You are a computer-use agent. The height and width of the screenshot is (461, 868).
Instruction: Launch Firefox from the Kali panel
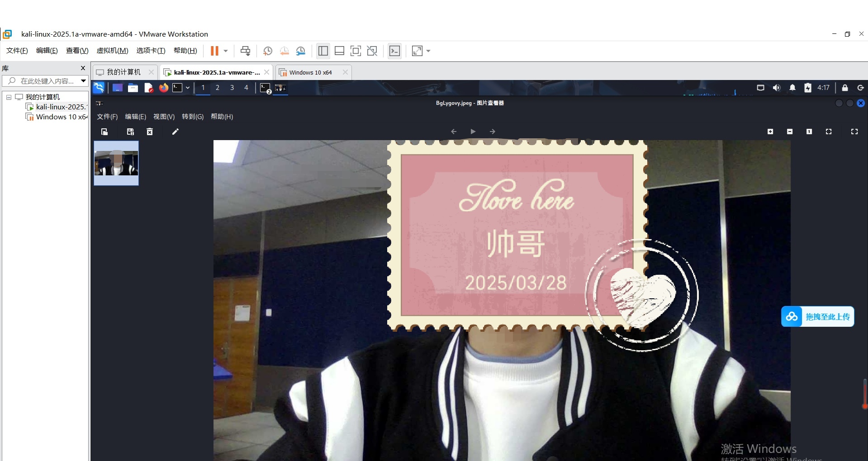(x=164, y=88)
